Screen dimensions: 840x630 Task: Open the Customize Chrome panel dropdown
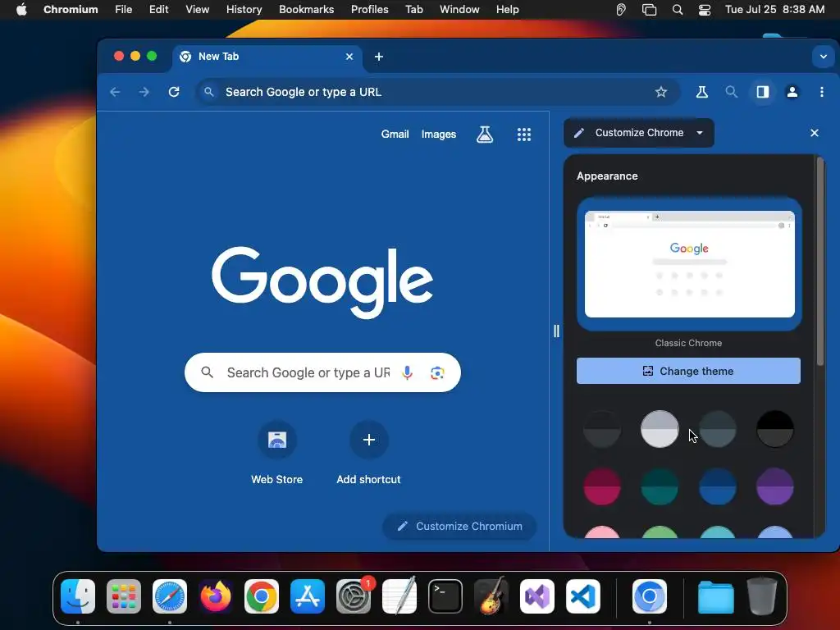[x=638, y=133]
